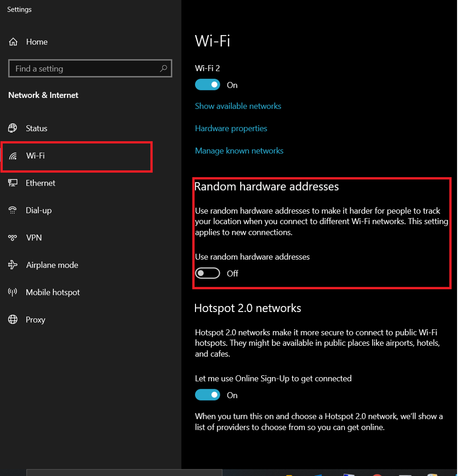Enable the Use random hardware addresses toggle
Viewport: 458px width, 476px height.
(207, 273)
